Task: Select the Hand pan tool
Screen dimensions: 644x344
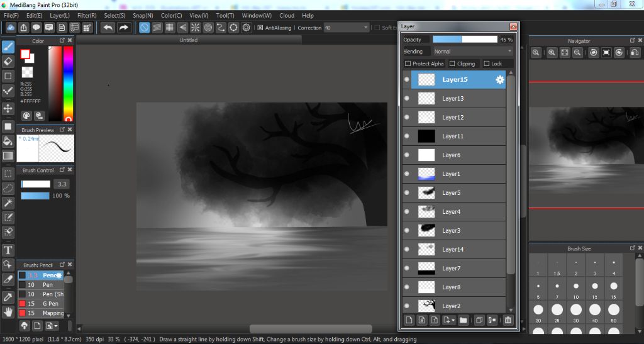Action: 8,312
